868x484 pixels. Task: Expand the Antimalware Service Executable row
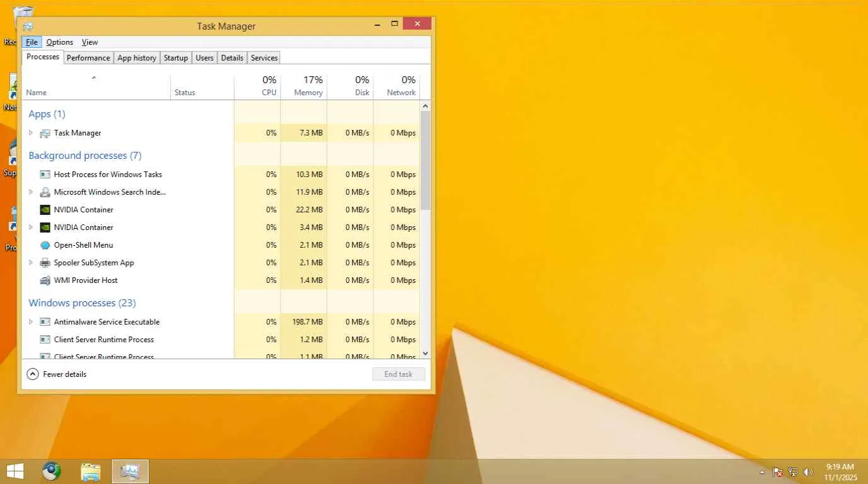pos(30,322)
